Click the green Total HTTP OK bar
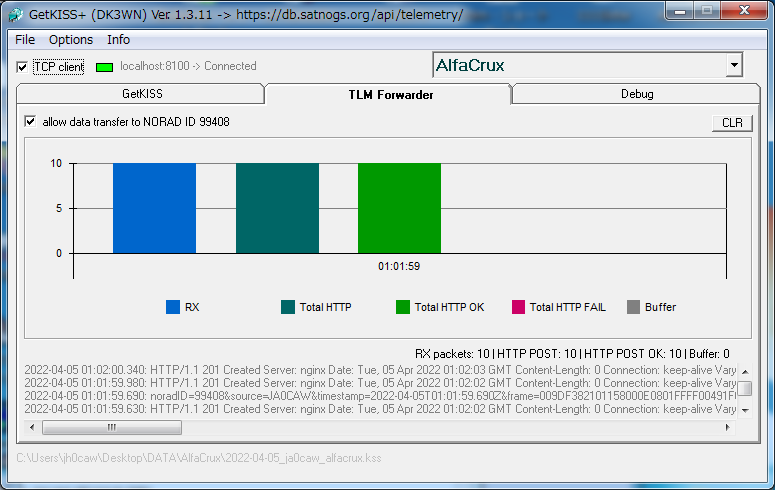The width and height of the screenshot is (775, 490). pos(399,208)
